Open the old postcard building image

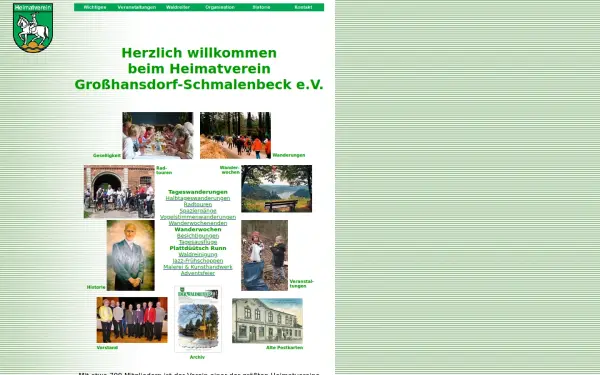tap(267, 321)
